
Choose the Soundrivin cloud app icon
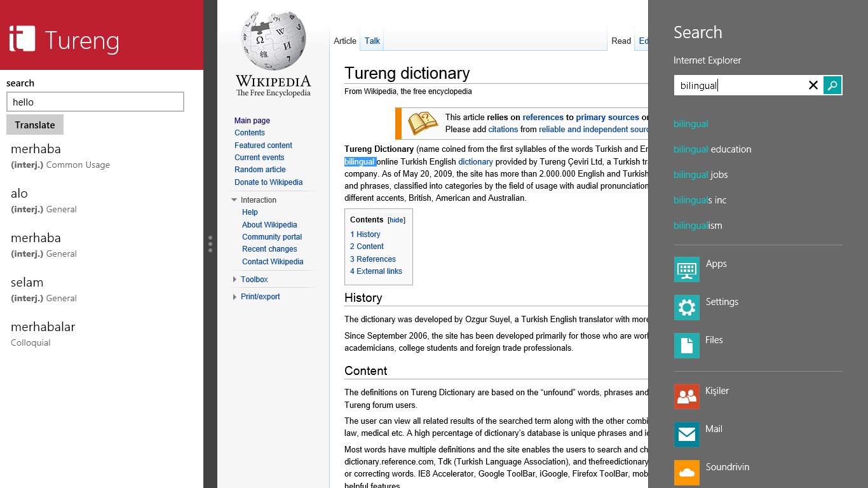pyautogui.click(x=686, y=472)
